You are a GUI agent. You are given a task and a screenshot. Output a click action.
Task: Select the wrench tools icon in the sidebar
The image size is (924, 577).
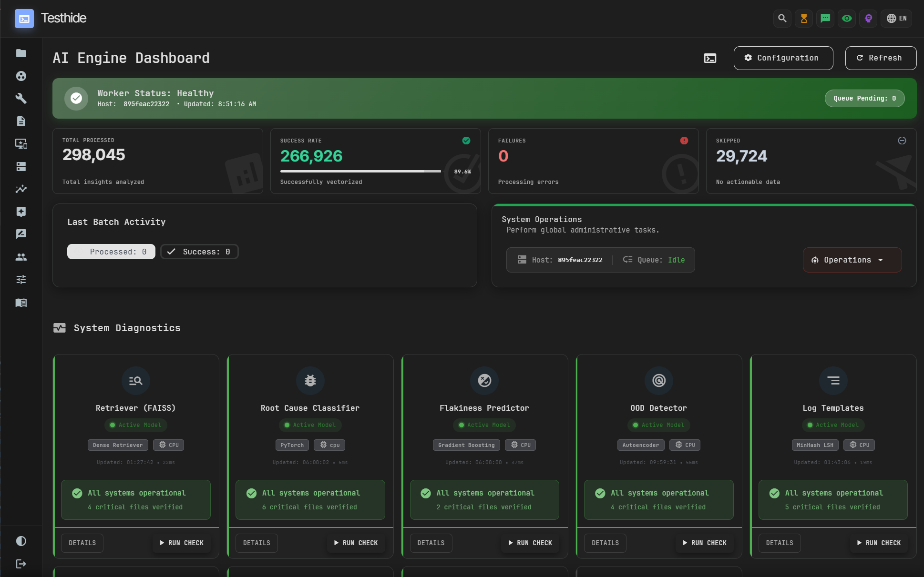pos(21,99)
